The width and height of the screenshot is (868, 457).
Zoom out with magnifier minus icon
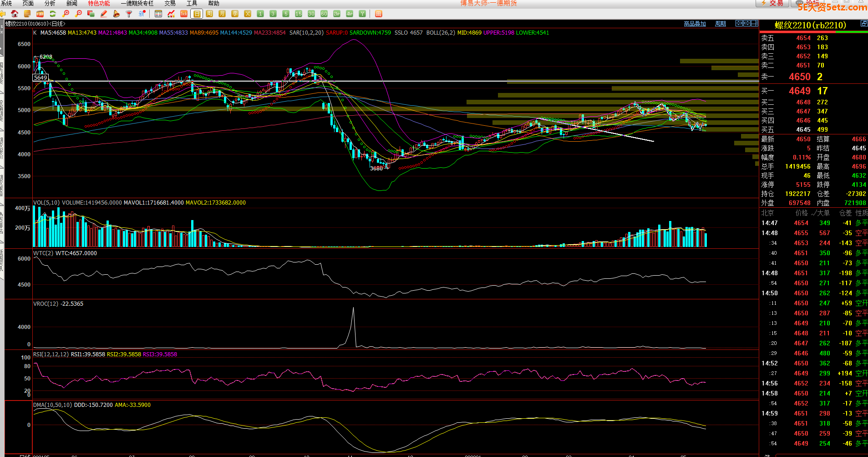click(x=79, y=14)
